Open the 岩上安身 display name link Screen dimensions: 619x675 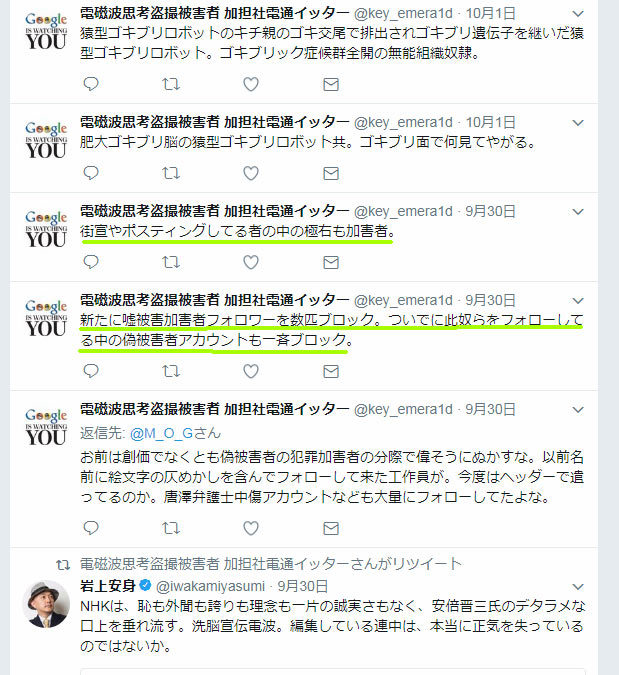click(108, 586)
